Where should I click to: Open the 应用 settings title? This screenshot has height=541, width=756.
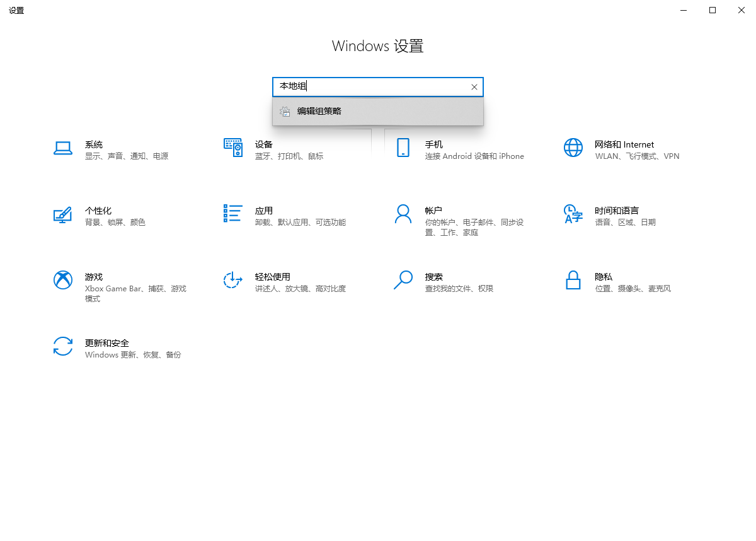[x=264, y=211]
